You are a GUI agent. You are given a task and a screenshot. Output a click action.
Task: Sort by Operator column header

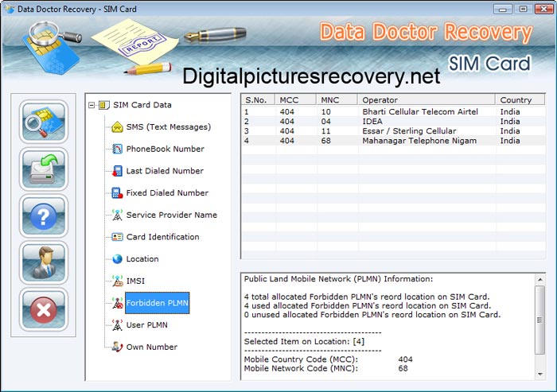pyautogui.click(x=426, y=99)
